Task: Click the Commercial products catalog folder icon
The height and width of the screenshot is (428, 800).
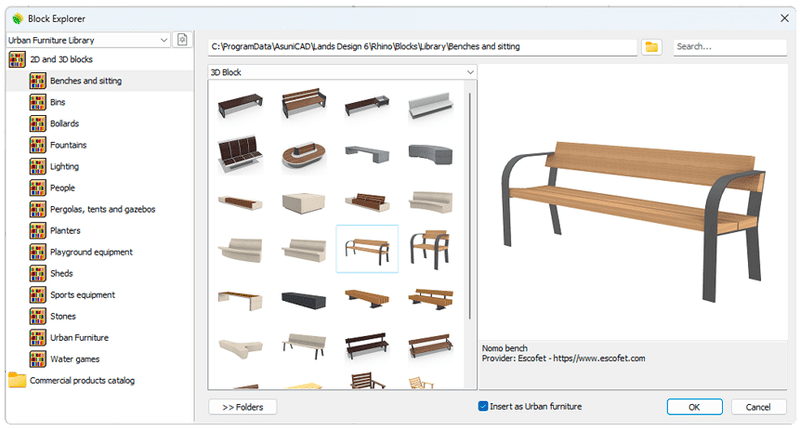Action: pyautogui.click(x=17, y=380)
